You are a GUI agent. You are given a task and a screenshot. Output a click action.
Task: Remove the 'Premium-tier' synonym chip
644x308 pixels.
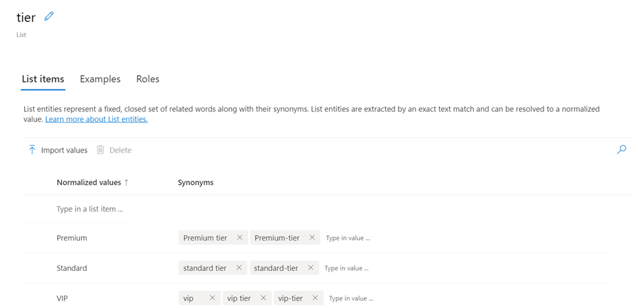[x=312, y=238]
